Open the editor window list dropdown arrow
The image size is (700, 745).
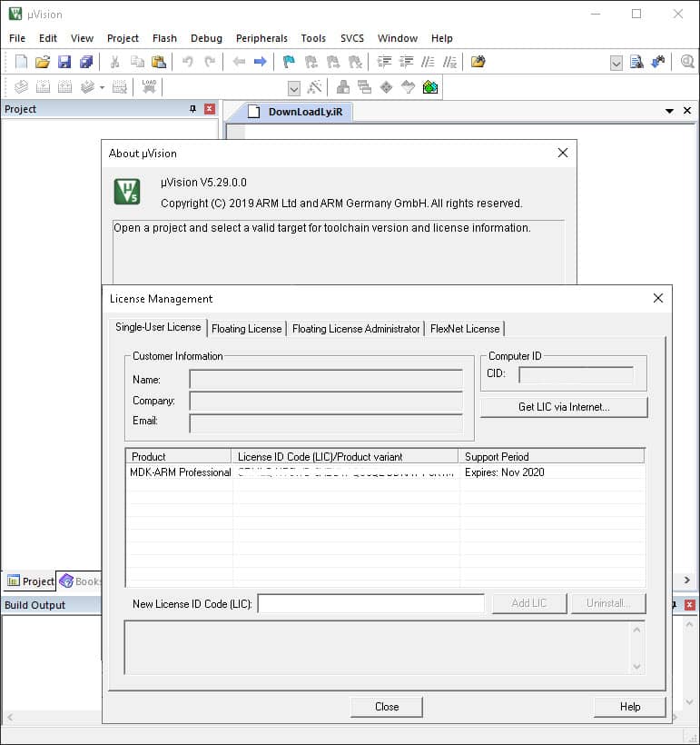pyautogui.click(x=670, y=111)
